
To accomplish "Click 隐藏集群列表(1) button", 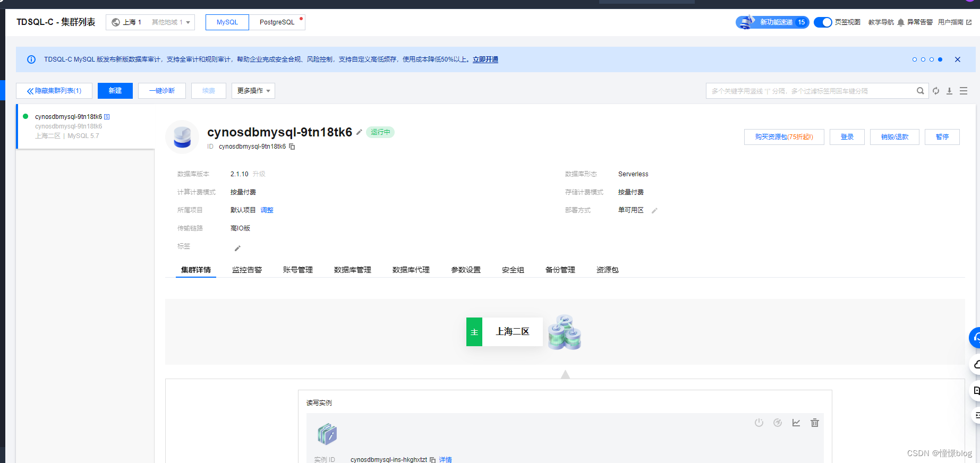I will click(x=54, y=91).
